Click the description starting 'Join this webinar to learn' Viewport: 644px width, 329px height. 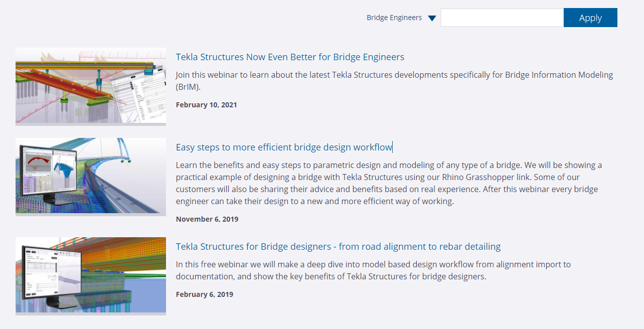tap(394, 80)
